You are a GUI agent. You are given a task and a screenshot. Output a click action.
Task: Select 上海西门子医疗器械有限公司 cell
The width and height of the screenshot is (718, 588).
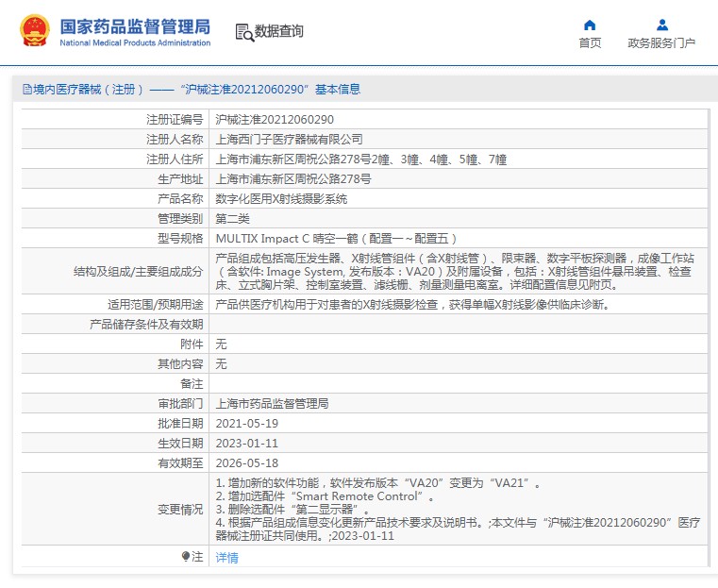[289, 140]
